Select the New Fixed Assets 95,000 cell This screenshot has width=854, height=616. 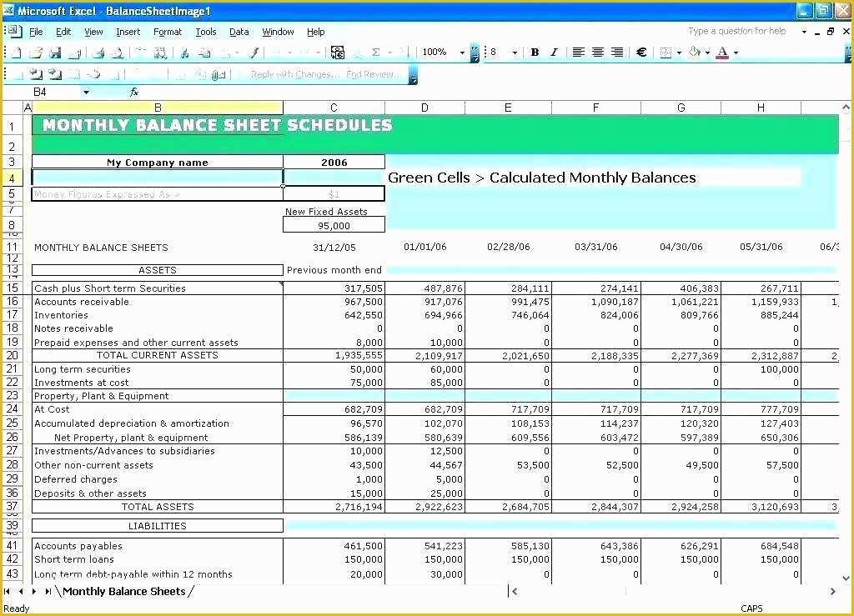[x=334, y=225]
